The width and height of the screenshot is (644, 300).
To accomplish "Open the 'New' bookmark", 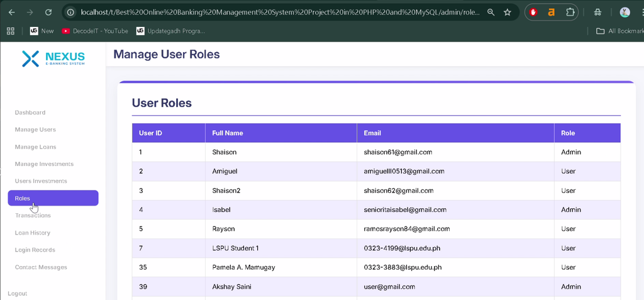I will 42,31.
